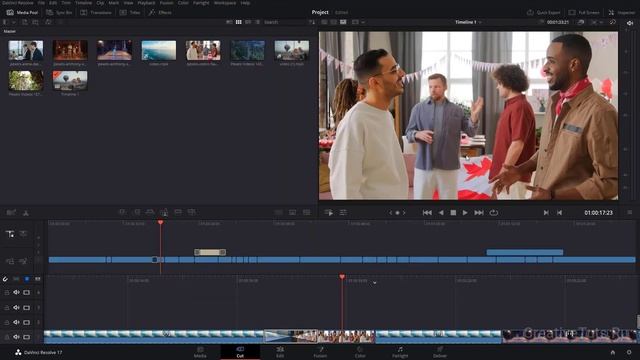Open the Sync Bin panel
The width and height of the screenshot is (640, 360).
tap(60, 13)
